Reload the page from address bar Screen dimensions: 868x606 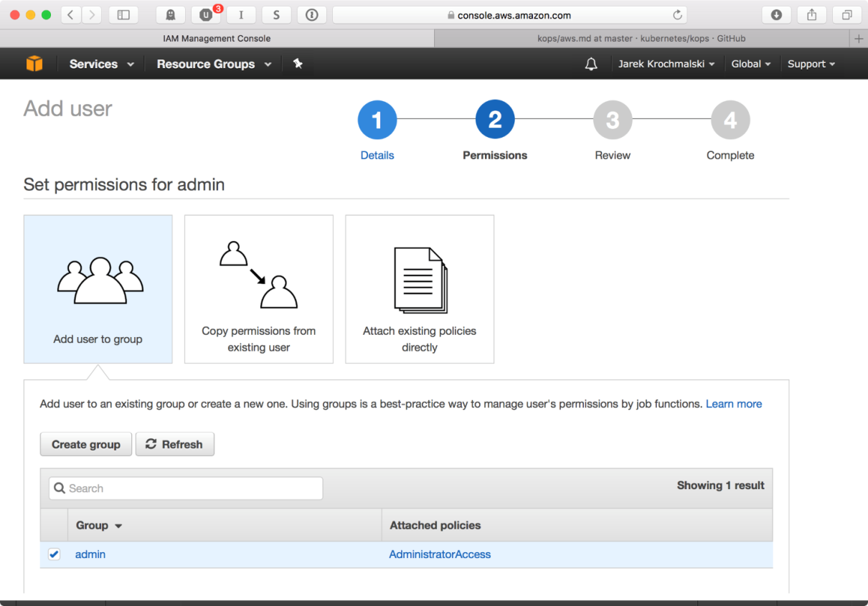click(677, 15)
